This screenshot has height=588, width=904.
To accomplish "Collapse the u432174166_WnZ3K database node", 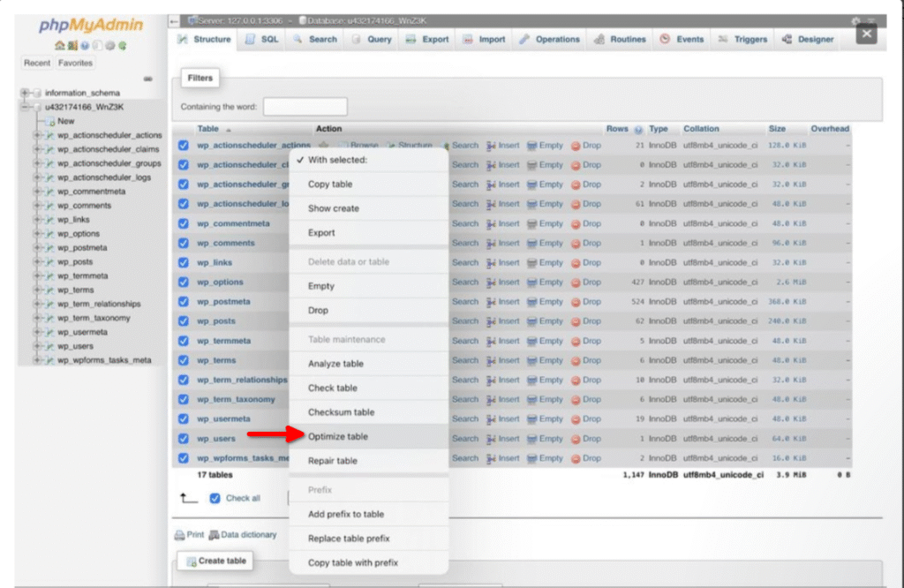I will point(24,107).
